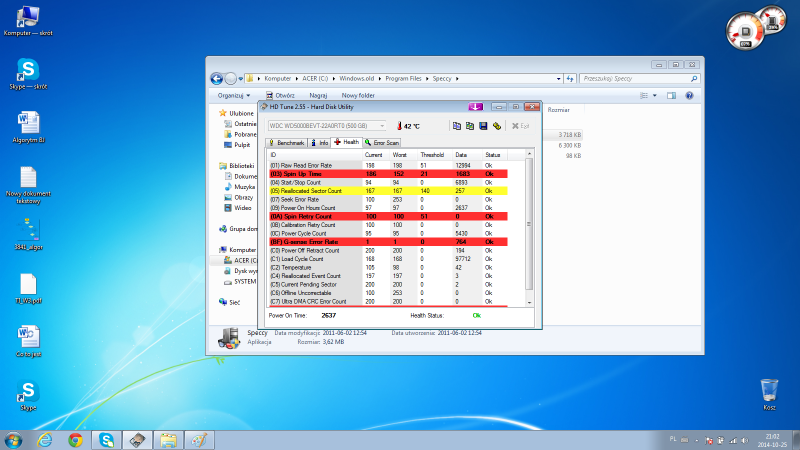Click the refresh button next to address bar

[x=570, y=79]
